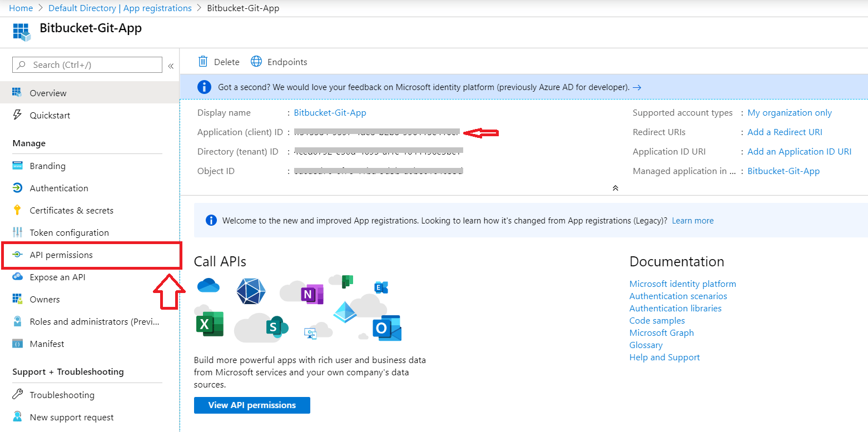868x432 pixels.
Task: Click the Branding icon in sidebar
Action: (17, 166)
